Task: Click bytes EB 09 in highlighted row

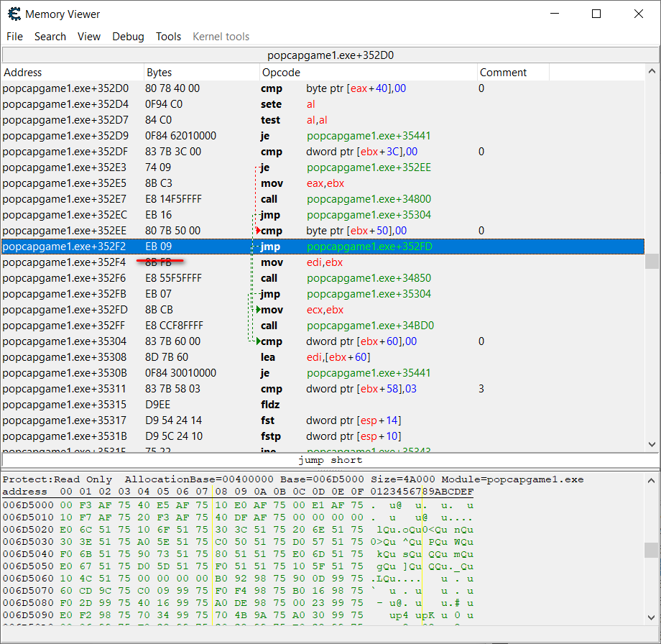Action: point(159,247)
